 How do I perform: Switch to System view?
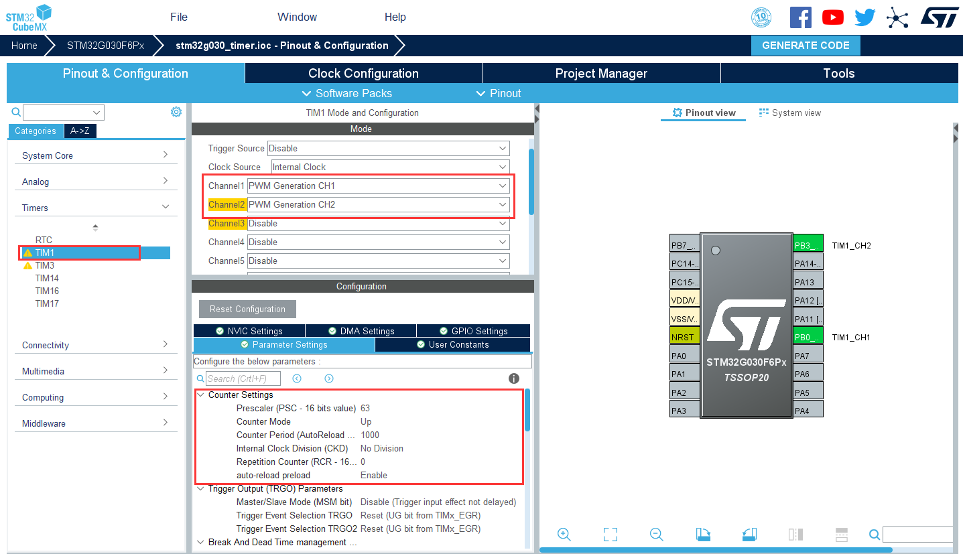(789, 113)
